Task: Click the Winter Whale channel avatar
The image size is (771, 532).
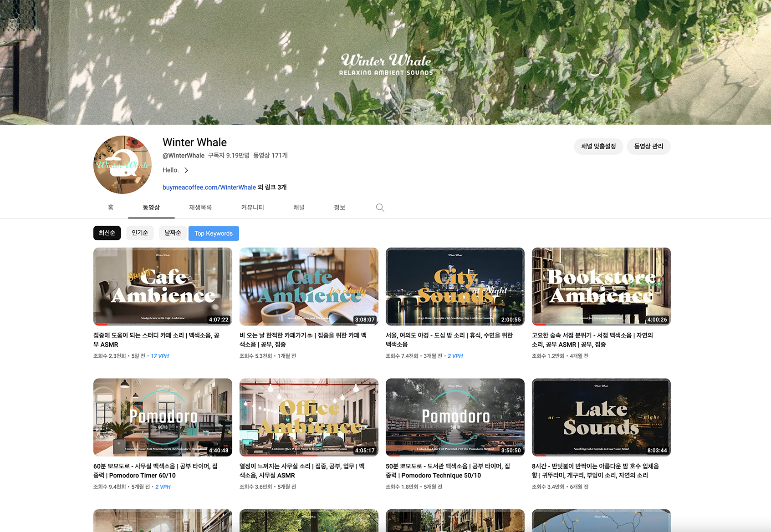Action: coord(123,165)
